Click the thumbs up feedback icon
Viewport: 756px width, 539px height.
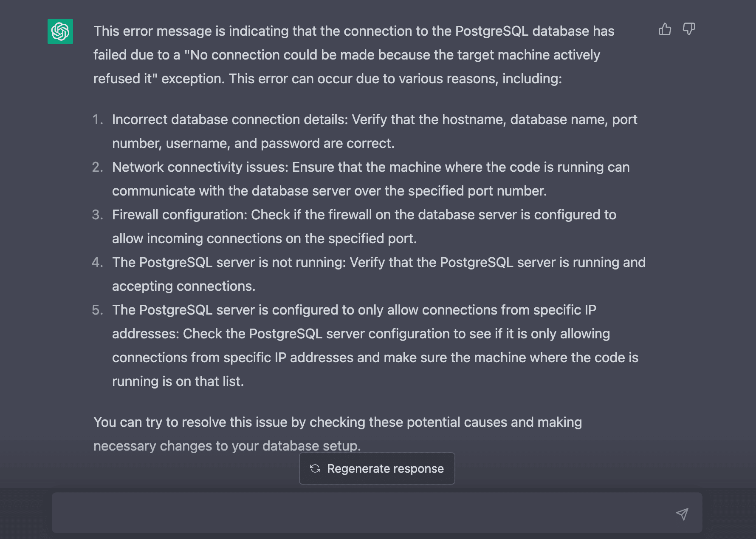pos(665,29)
